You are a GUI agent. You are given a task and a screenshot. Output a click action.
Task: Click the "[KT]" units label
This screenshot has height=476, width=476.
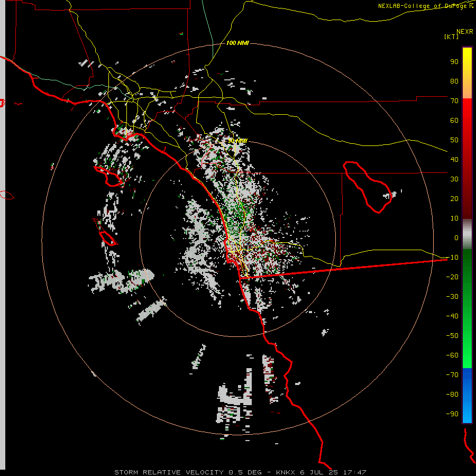pyautogui.click(x=452, y=36)
